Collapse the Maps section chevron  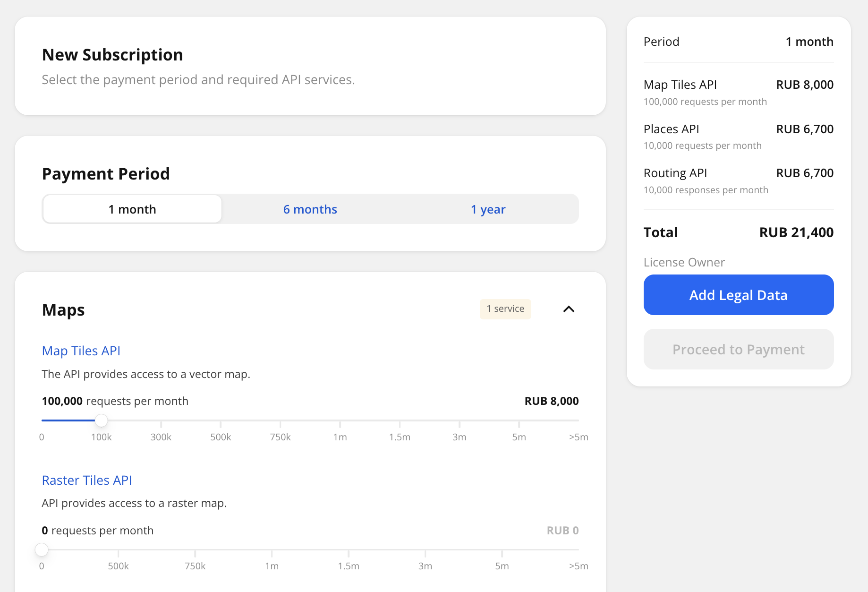[569, 309]
